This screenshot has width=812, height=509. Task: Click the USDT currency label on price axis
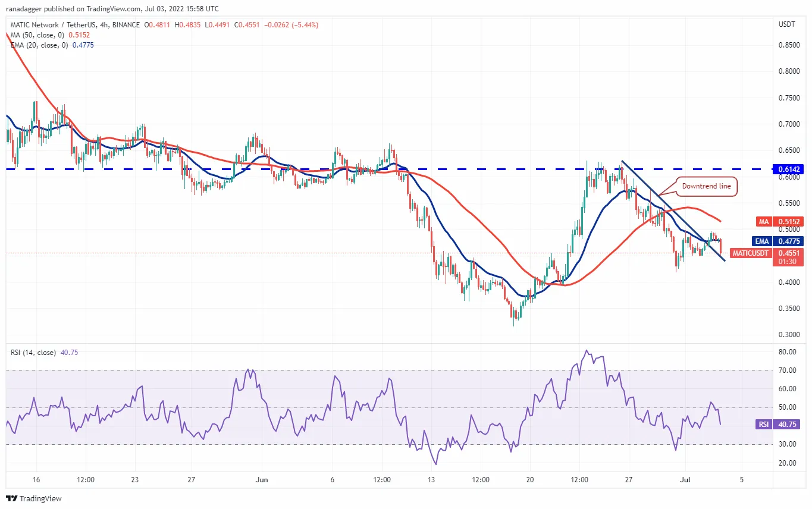click(x=786, y=24)
